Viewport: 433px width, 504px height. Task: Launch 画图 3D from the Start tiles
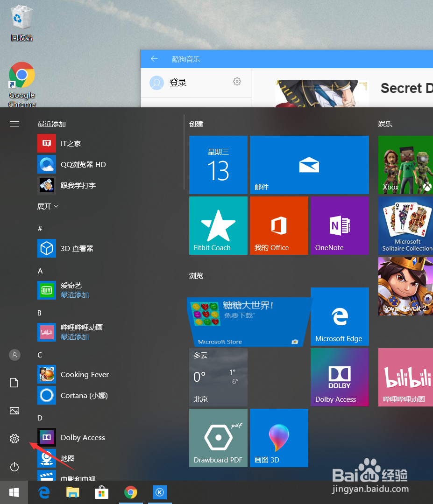(279, 438)
